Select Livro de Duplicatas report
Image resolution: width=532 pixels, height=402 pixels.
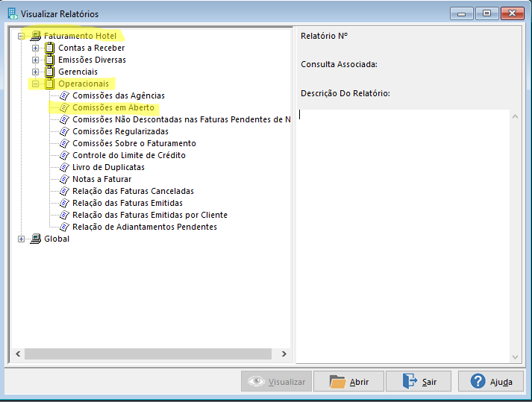108,167
